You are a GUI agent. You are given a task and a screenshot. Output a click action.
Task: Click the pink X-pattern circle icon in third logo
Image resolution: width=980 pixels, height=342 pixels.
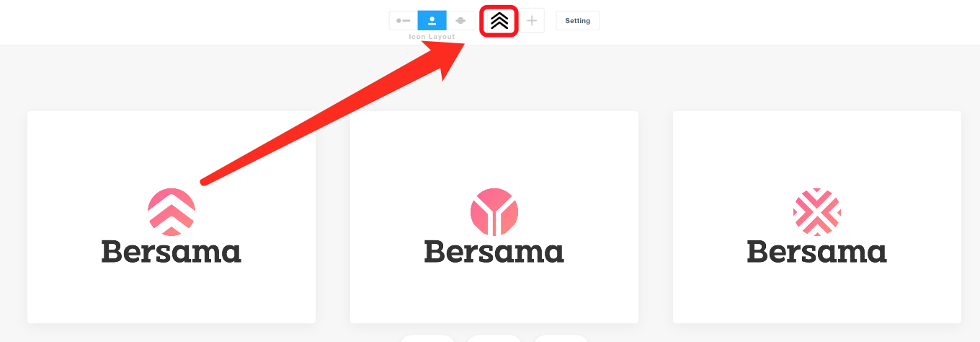(x=817, y=212)
